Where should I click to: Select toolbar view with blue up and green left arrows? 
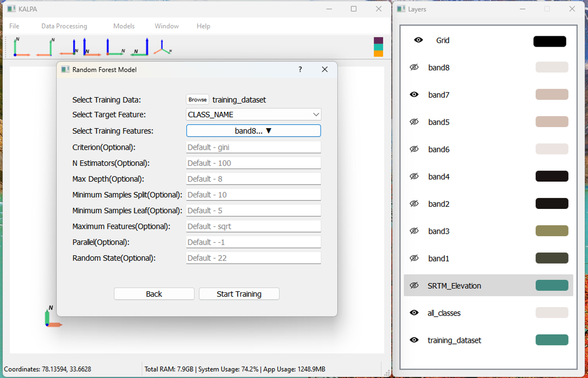[x=140, y=47]
